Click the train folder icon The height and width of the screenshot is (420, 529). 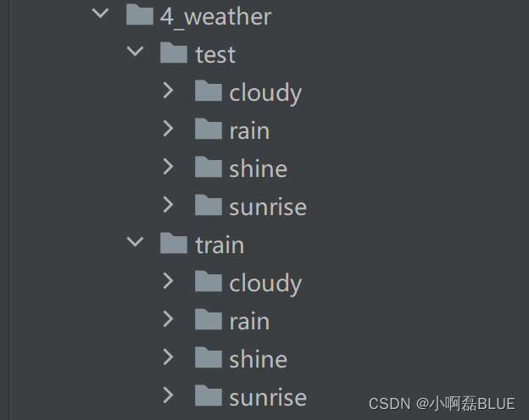coord(174,243)
